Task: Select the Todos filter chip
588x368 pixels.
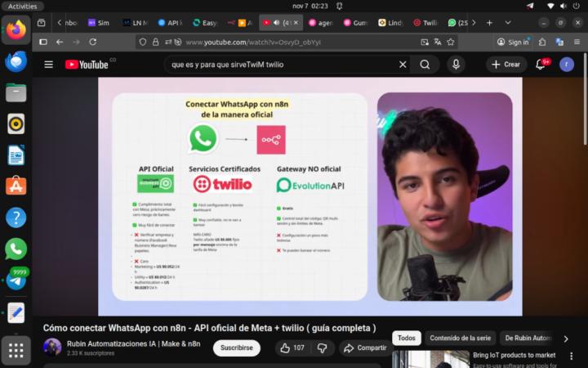Action: [x=407, y=338]
